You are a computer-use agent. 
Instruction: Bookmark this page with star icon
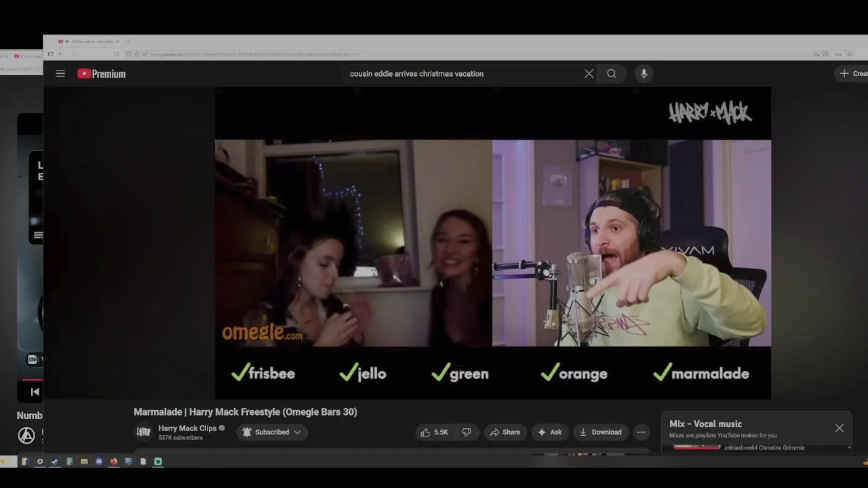[850, 54]
